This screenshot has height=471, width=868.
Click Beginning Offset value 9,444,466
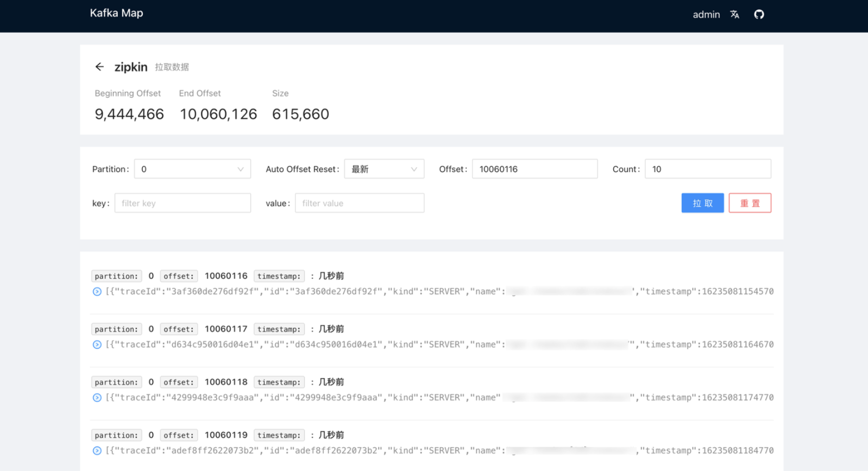129,114
